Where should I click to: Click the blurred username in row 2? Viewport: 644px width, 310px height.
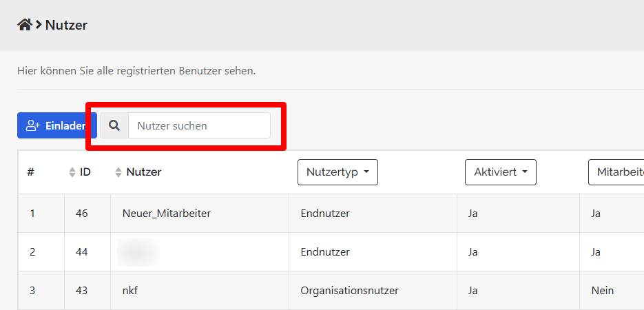(x=138, y=252)
